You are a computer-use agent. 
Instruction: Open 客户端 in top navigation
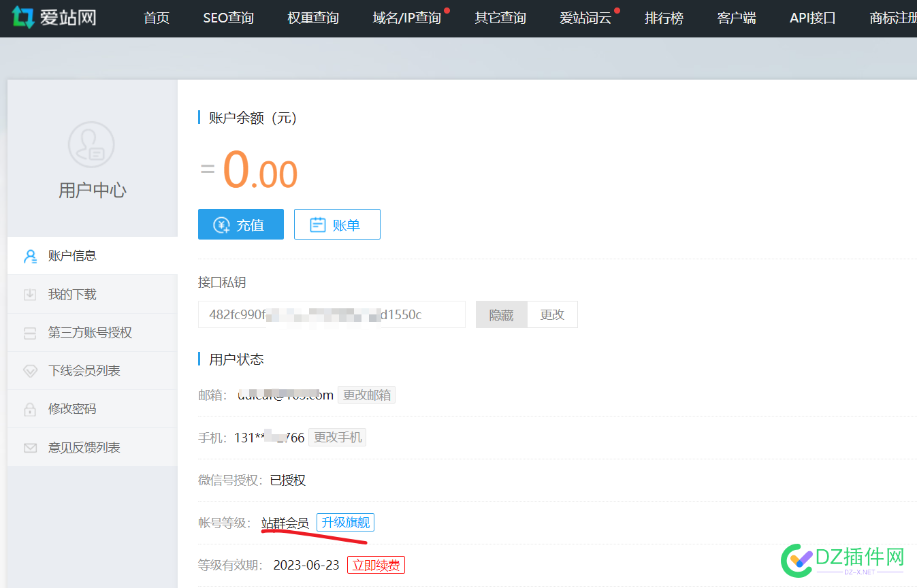click(737, 18)
